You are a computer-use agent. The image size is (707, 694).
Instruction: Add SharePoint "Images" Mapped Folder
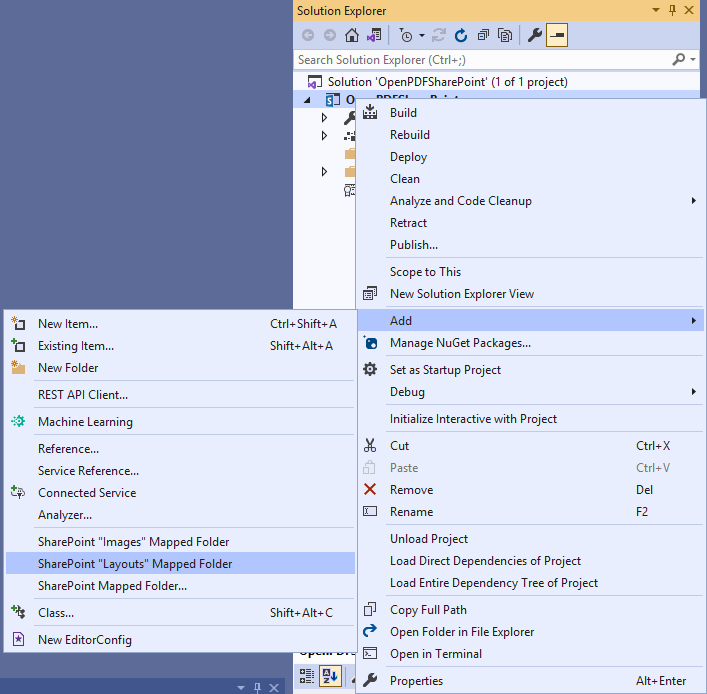(x=180, y=542)
